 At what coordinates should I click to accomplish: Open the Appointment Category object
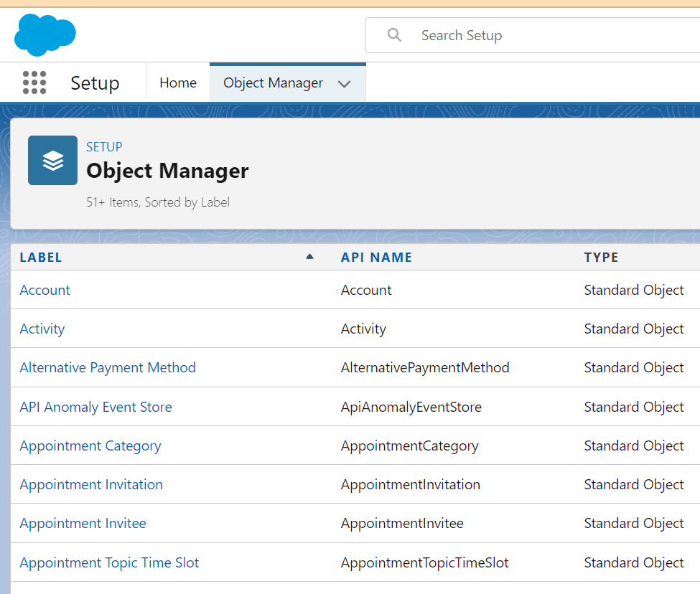pos(90,445)
